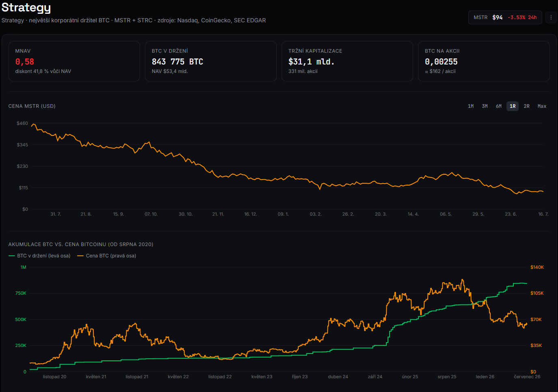Click the MNAV card label
558x392 pixels.
(23, 51)
